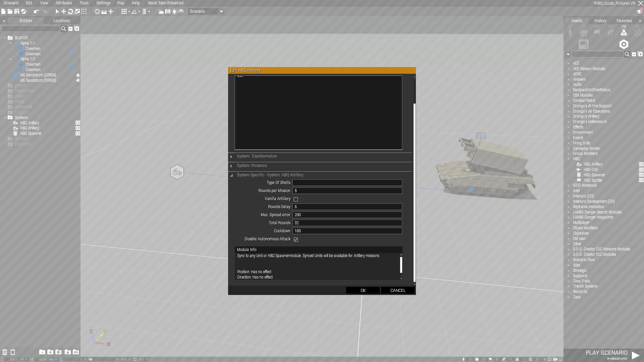Screen dimensions: 644x362
Task: Enable the Vanilla Artillery checkbox
Action: point(296,199)
